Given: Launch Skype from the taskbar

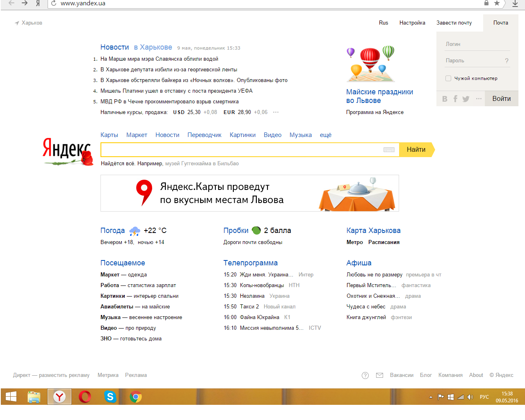Looking at the screenshot, I should tap(110, 397).
